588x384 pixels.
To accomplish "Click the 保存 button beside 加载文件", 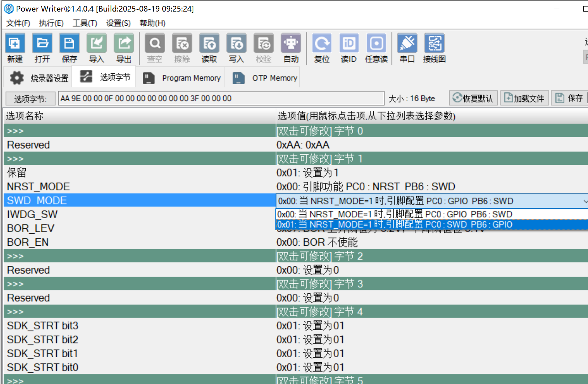I will pos(569,98).
